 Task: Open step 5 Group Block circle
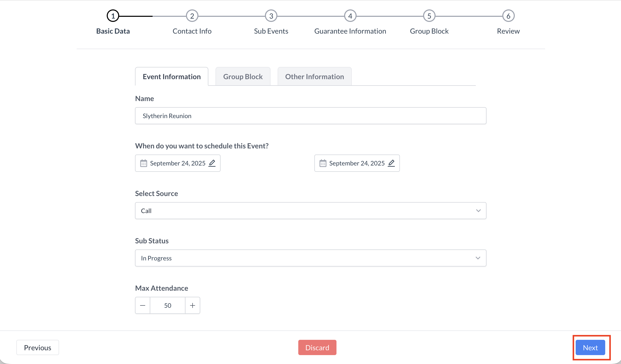pos(429,16)
